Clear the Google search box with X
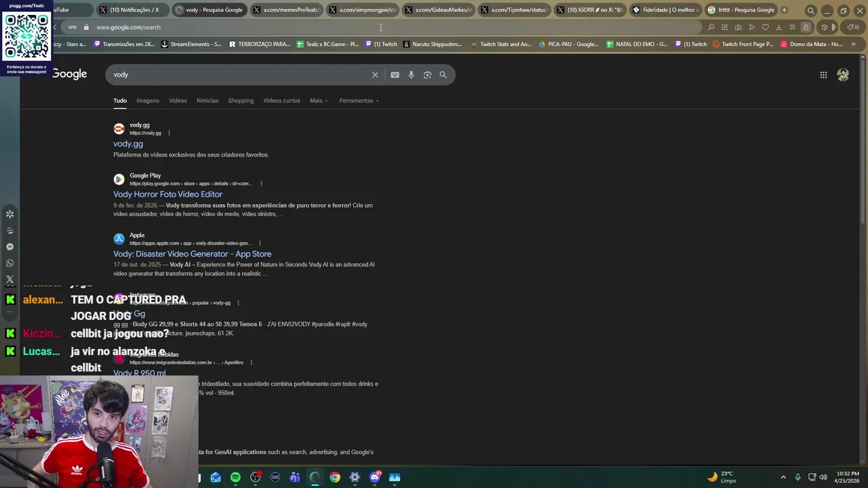 [x=374, y=75]
